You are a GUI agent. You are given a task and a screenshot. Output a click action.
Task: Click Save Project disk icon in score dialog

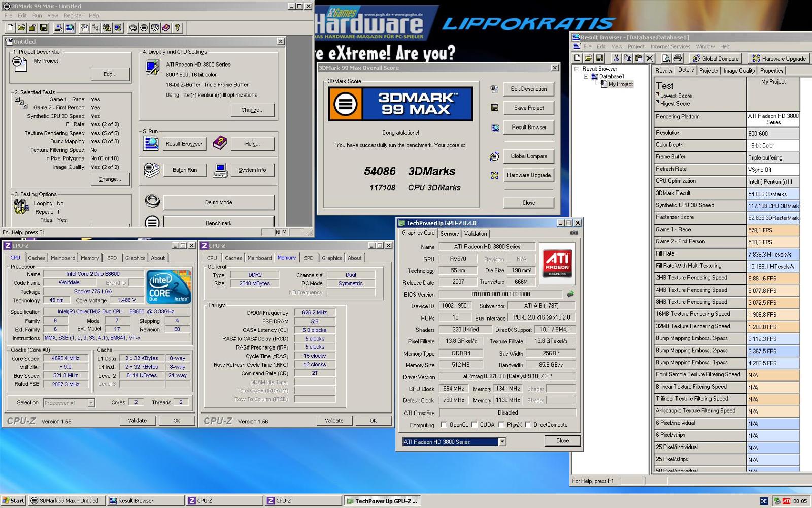[x=494, y=108]
